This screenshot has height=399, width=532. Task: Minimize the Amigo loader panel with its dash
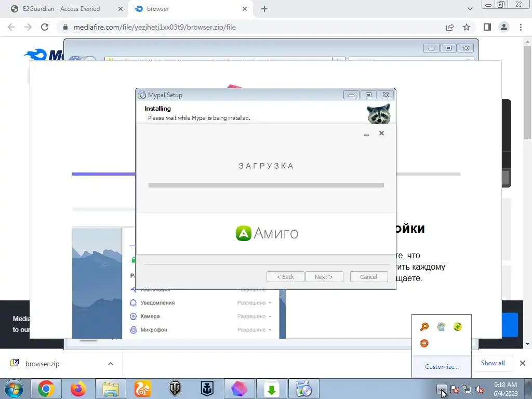[x=366, y=134]
